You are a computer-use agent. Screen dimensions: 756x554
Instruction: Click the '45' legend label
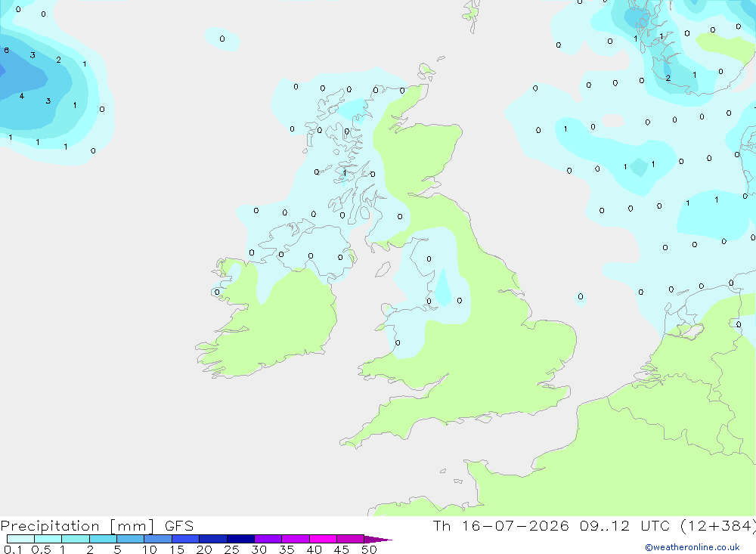(x=342, y=549)
